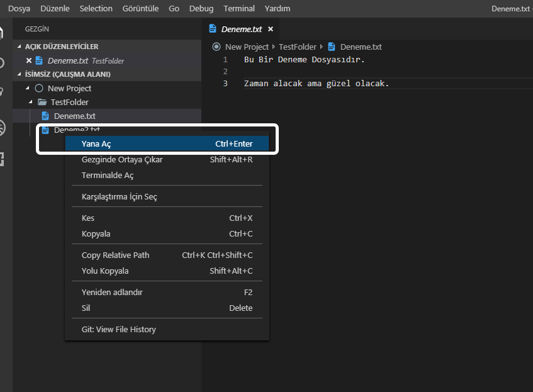Choose Yana Aç from context menu
The height and width of the screenshot is (392, 533).
click(x=167, y=143)
